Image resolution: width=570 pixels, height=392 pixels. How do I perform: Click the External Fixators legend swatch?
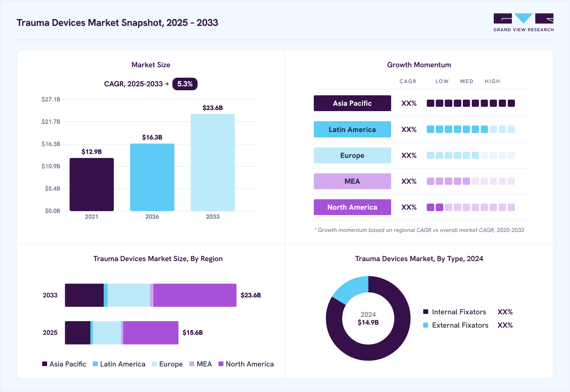tap(426, 325)
